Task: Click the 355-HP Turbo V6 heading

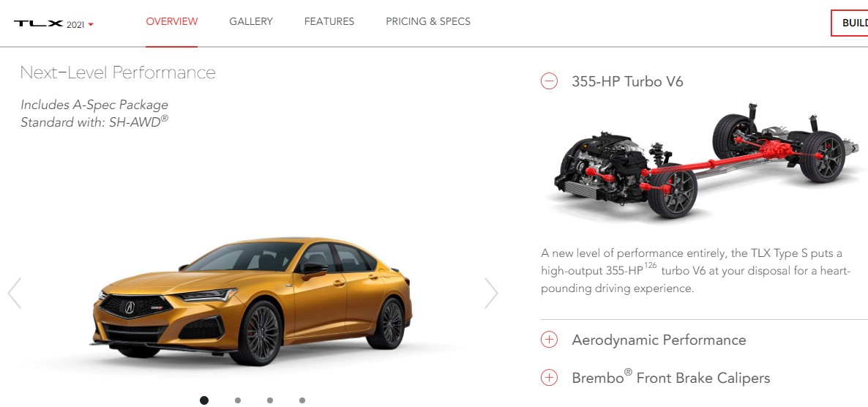Action: 627,81
